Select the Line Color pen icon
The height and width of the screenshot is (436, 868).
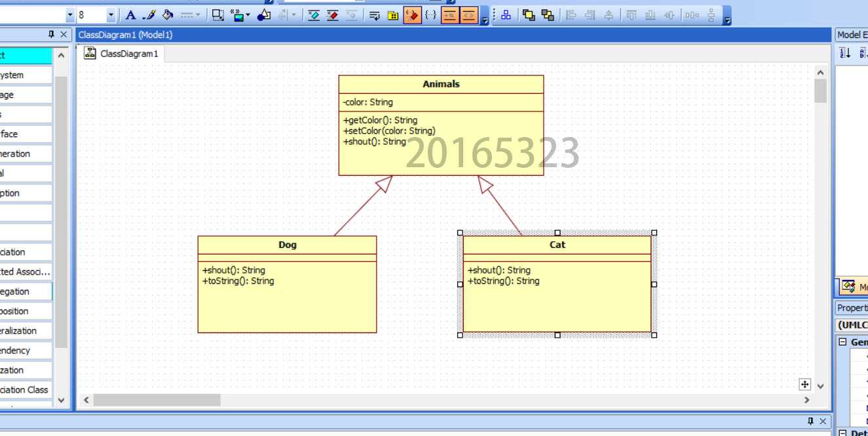coord(149,15)
